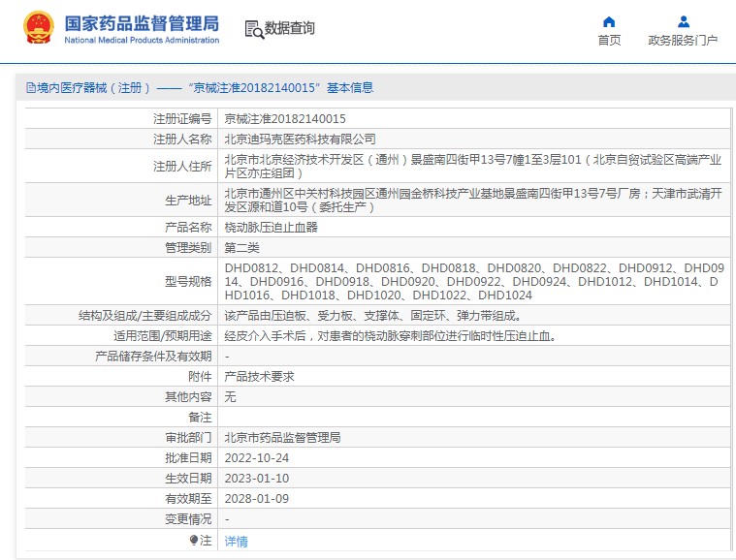Open the 政务服务门户 person icon
Image resolution: width=736 pixels, height=560 pixels.
684,21
